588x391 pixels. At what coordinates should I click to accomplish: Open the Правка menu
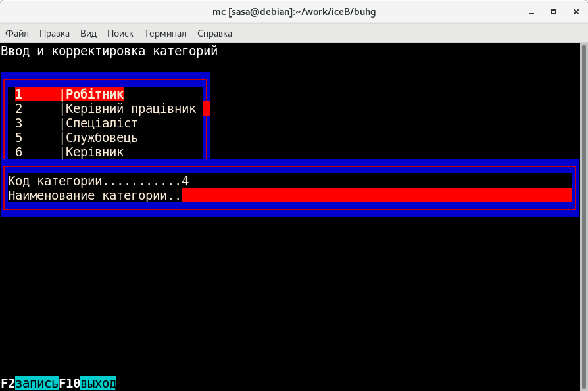[55, 34]
